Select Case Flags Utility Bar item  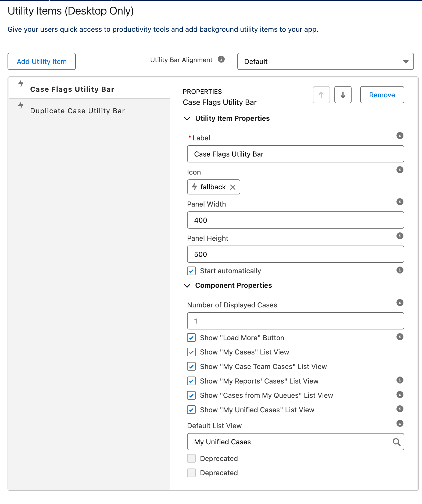tap(89, 88)
